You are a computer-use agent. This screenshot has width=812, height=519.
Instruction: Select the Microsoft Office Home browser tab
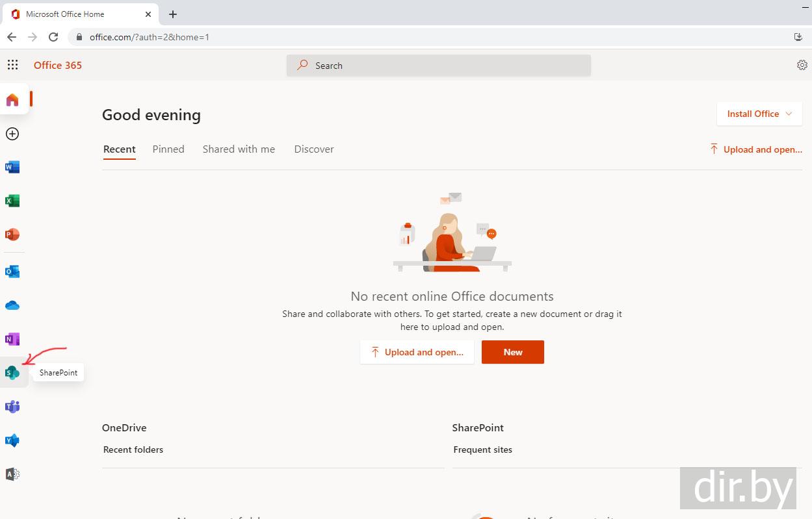pos(80,14)
